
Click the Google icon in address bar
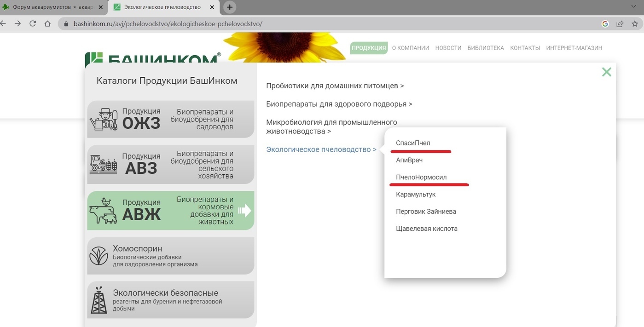coord(605,24)
